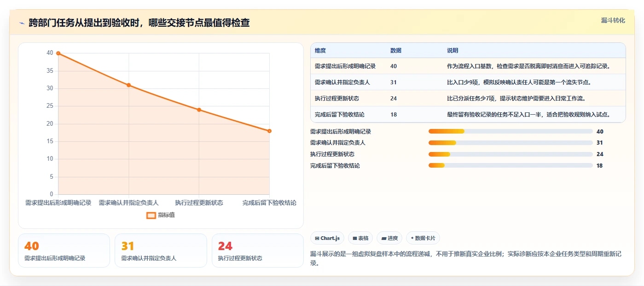Screen dimensions: 644x286
Task: Click table cell 需求确认并指定负责人
Action: 342,82
